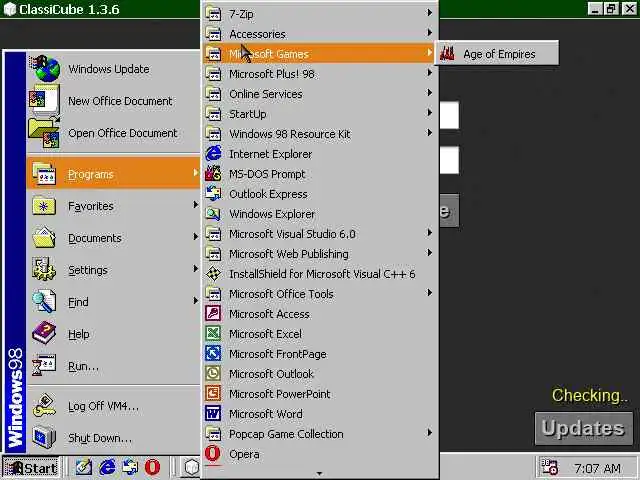Click the Age of Empires icon
Screen dimensions: 640x480
[x=447, y=53]
